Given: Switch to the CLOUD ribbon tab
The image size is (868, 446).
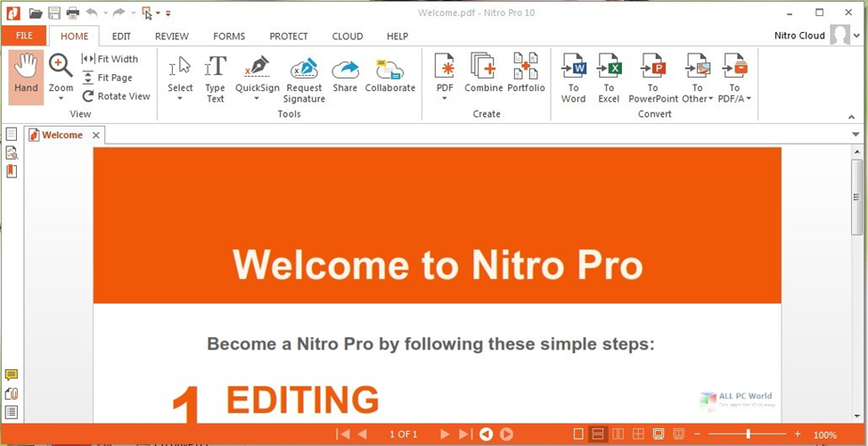Looking at the screenshot, I should 347,36.
